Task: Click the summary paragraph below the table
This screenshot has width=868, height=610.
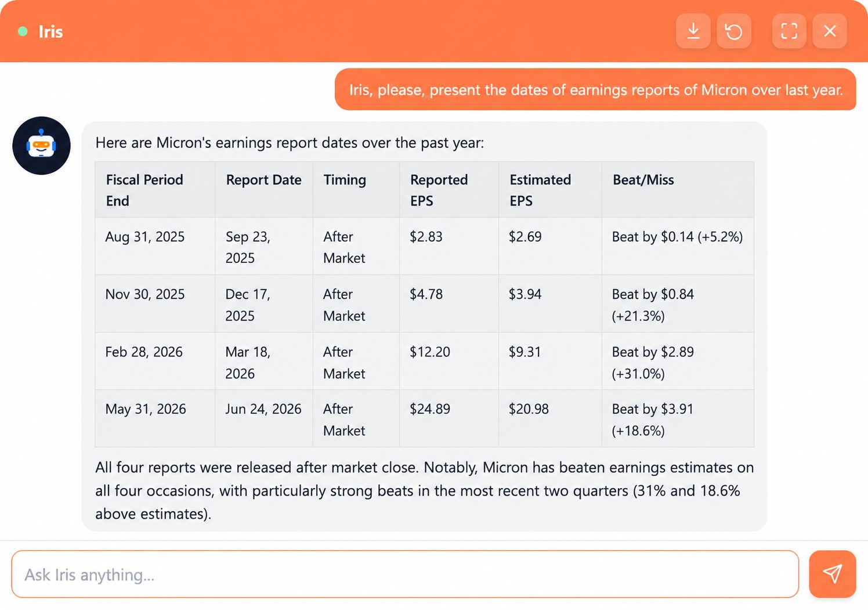Action: pos(425,490)
